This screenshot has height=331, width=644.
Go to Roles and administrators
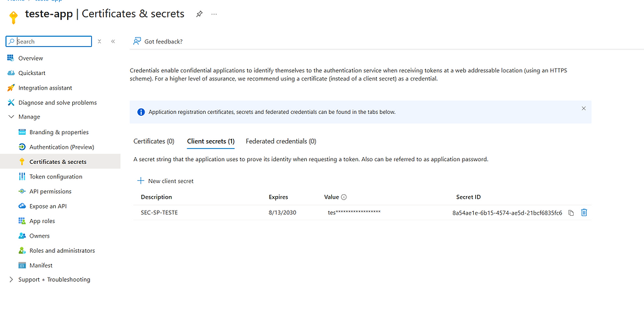[60, 251]
